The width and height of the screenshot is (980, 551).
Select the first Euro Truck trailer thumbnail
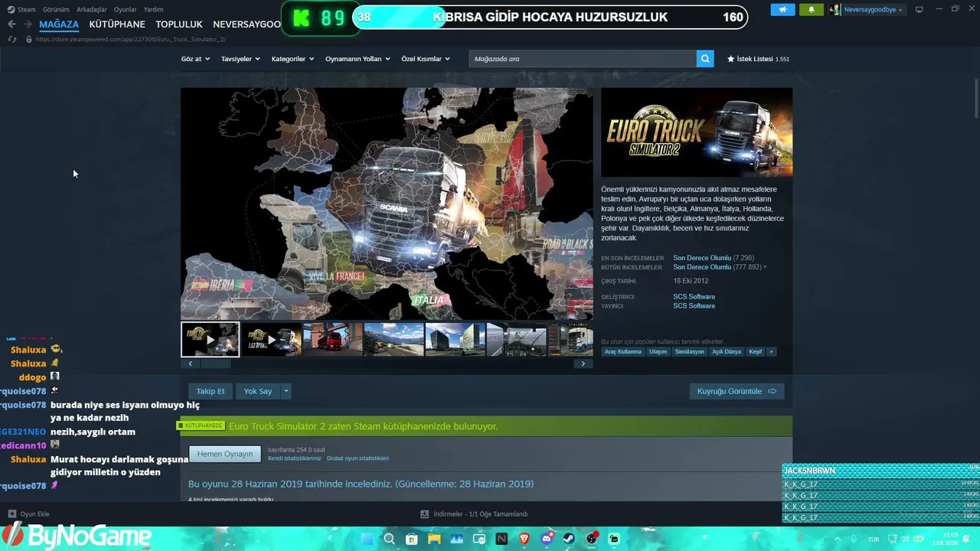click(x=210, y=339)
